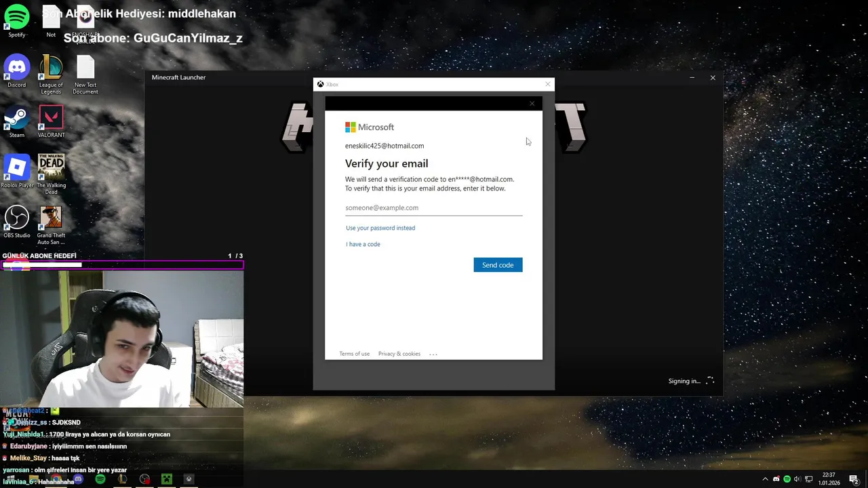
Task: Click the Send code button
Action: [x=498, y=265]
